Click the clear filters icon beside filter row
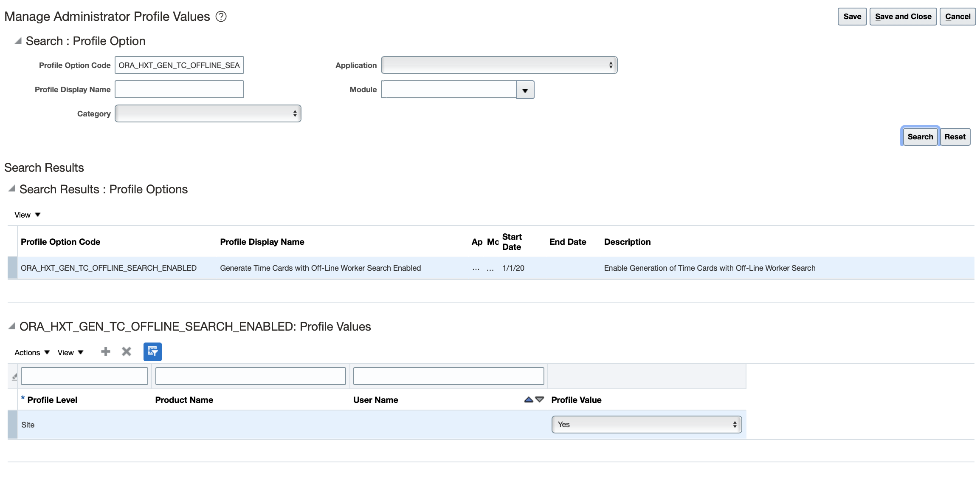The width and height of the screenshot is (980, 487). tap(14, 377)
